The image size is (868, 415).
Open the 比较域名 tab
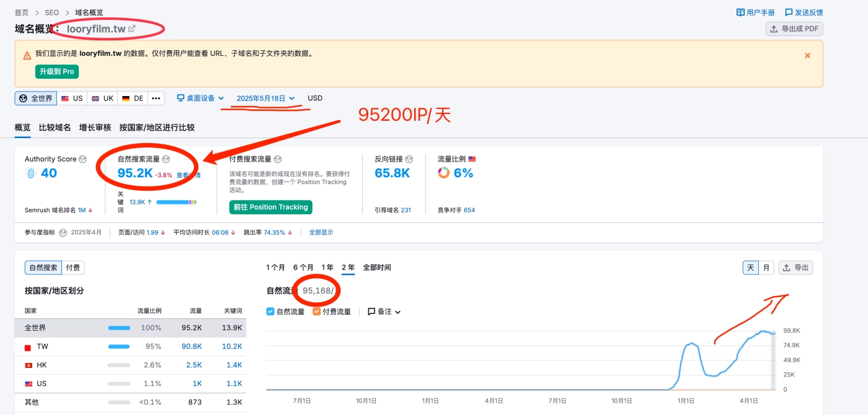click(55, 128)
